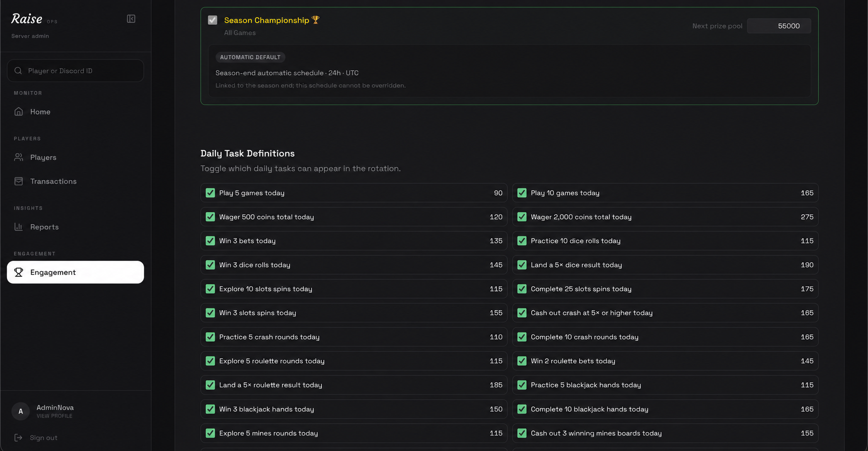Toggle Win 3 blackjack hands today

(211, 409)
